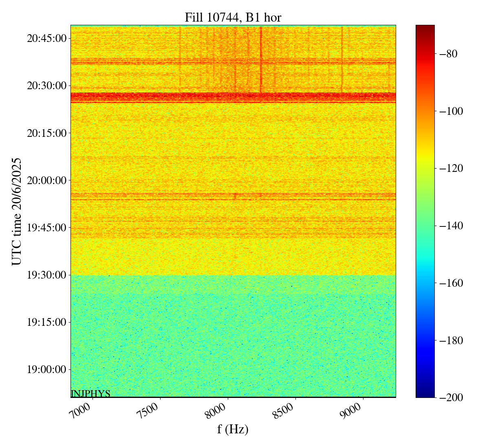Click the 20:00:00 time tick label
This screenshot has width=489, height=448.
(x=46, y=180)
